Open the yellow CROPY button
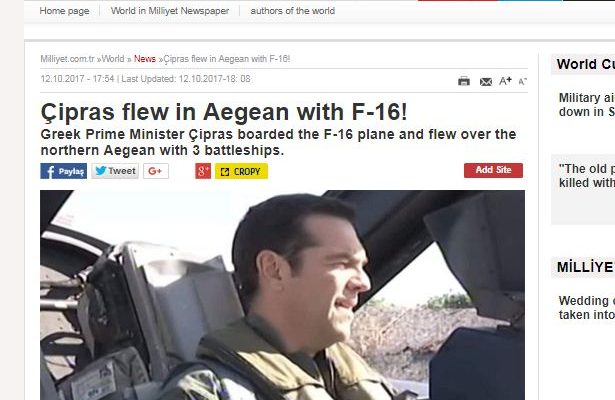 (241, 171)
